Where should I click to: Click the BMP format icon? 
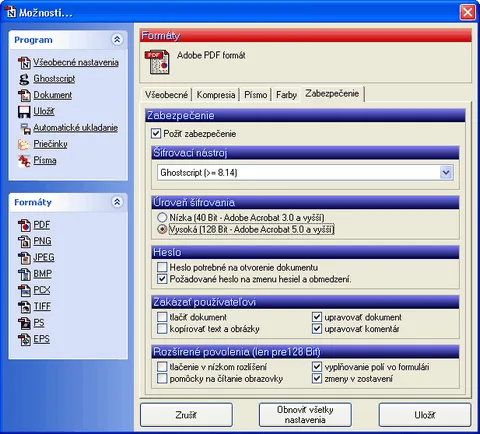click(x=24, y=274)
